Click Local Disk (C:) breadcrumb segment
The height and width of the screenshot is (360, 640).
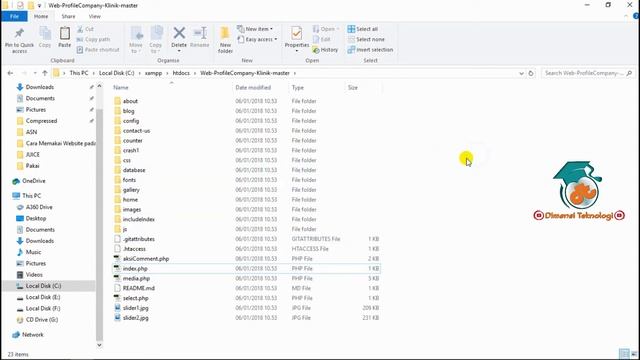[116, 73]
